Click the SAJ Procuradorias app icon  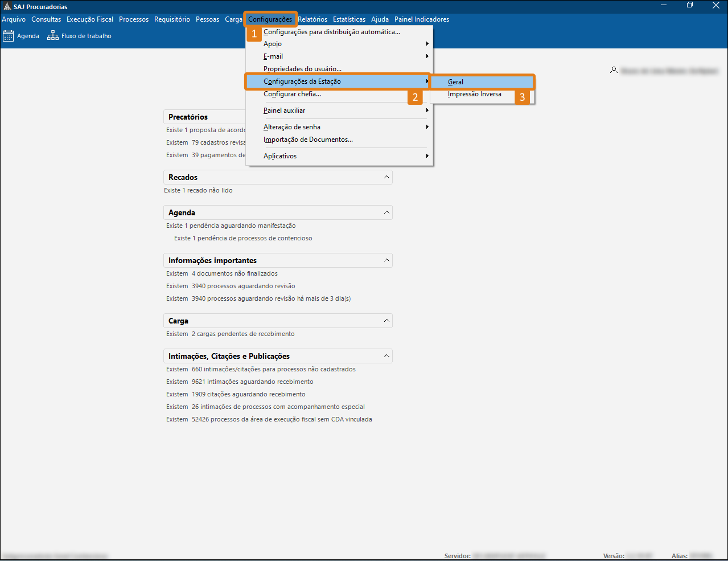click(7, 6)
